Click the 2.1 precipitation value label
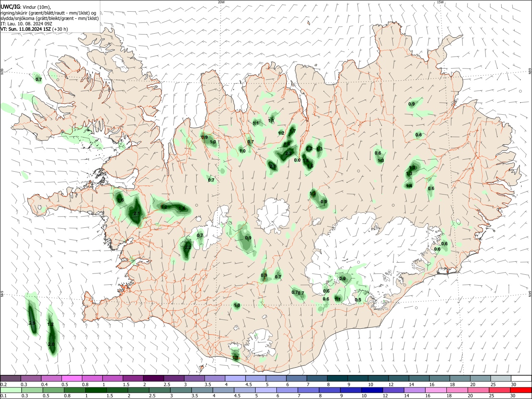The height and width of the screenshot is (399, 532). [x=137, y=214]
